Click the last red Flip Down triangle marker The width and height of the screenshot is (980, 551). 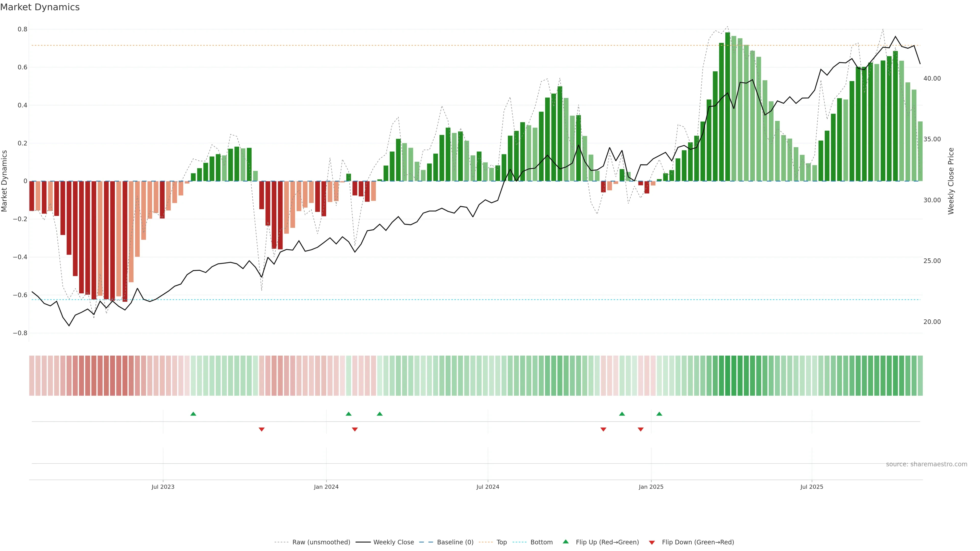[641, 429]
